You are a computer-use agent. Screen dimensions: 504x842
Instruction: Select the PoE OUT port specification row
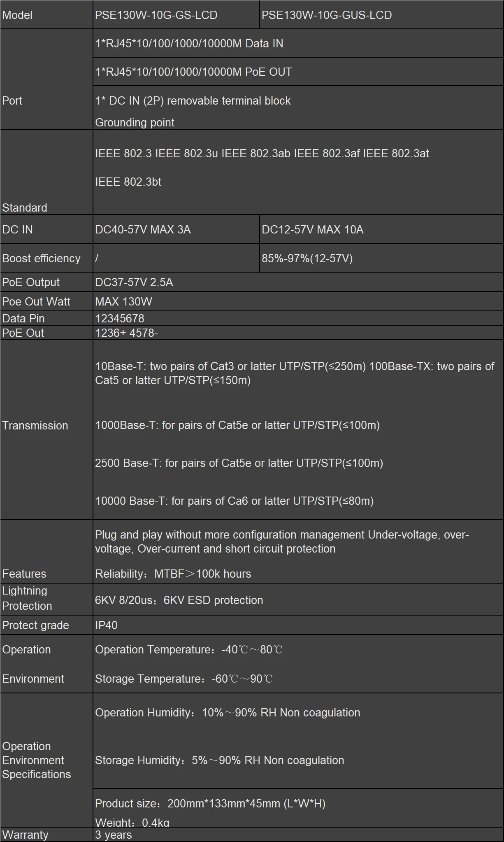(x=193, y=72)
